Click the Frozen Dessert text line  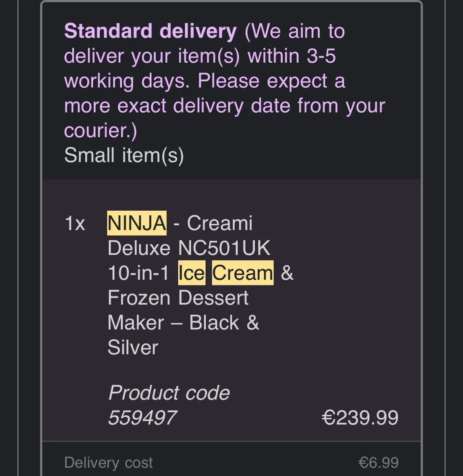(x=178, y=298)
